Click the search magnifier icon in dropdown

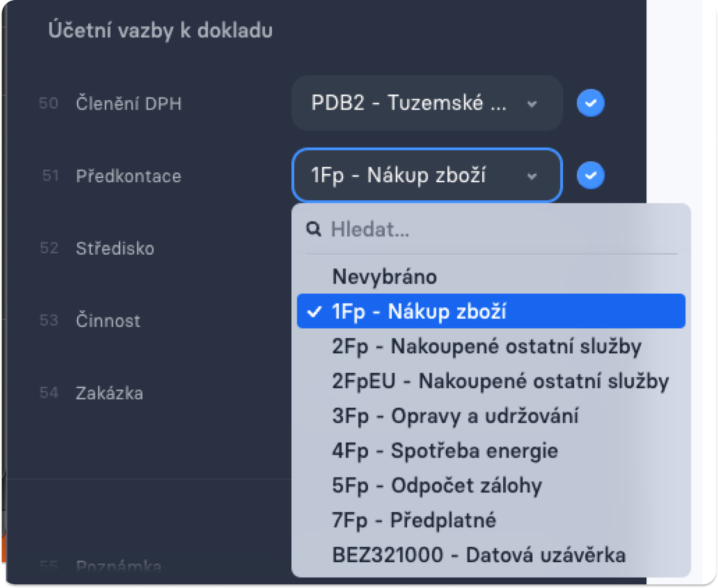(x=313, y=229)
